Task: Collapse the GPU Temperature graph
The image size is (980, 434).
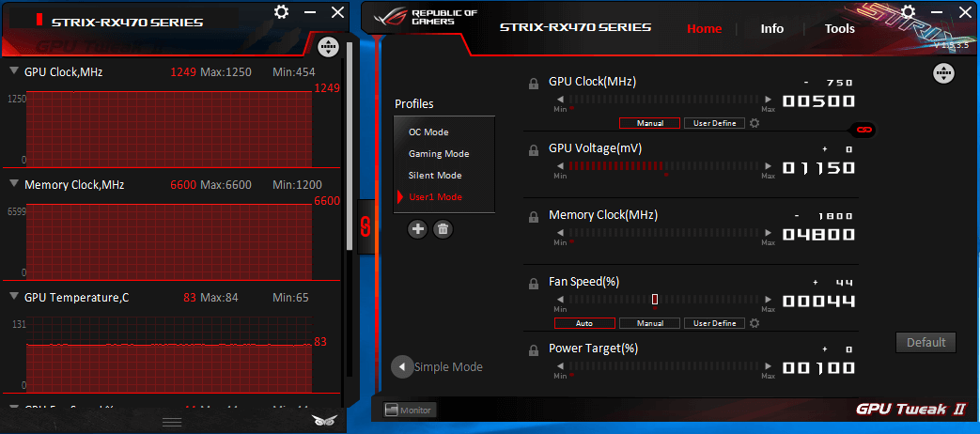Action: coord(14,297)
